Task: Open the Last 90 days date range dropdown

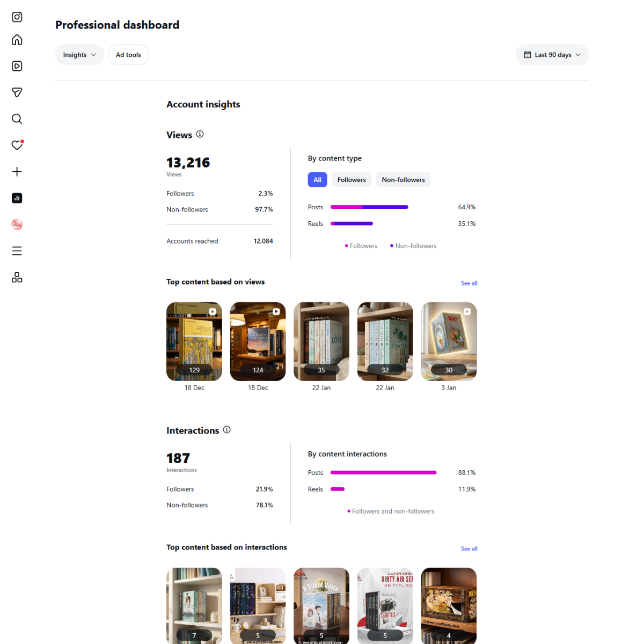Action: pyautogui.click(x=552, y=55)
